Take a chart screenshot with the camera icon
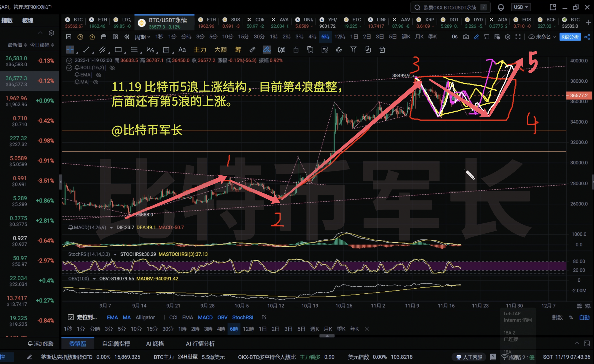This screenshot has width=594, height=364. (466, 37)
